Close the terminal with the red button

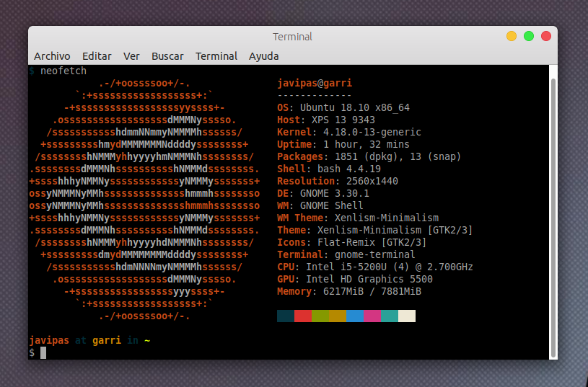(x=546, y=36)
